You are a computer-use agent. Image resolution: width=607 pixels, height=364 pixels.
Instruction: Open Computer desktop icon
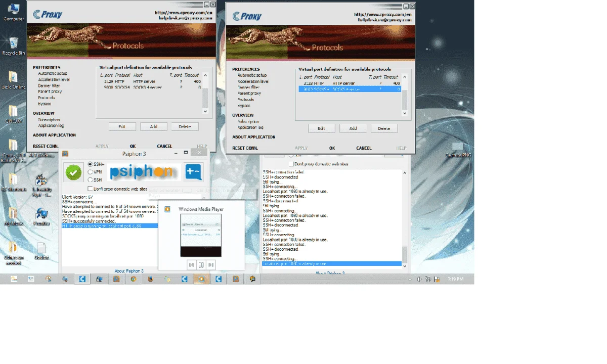click(13, 12)
